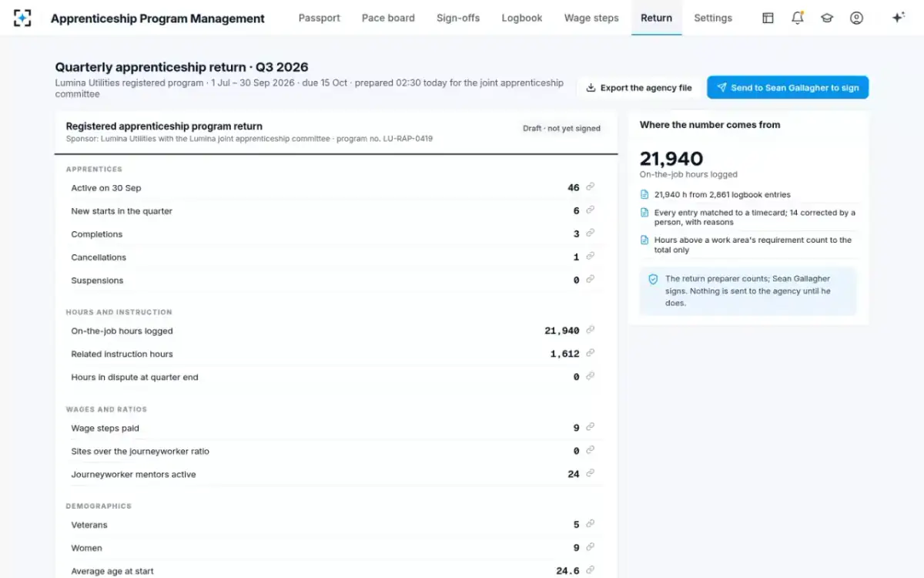Screen dimensions: 924x578
Task: Open the sparkle assistant icon
Action: pyautogui.click(x=898, y=18)
